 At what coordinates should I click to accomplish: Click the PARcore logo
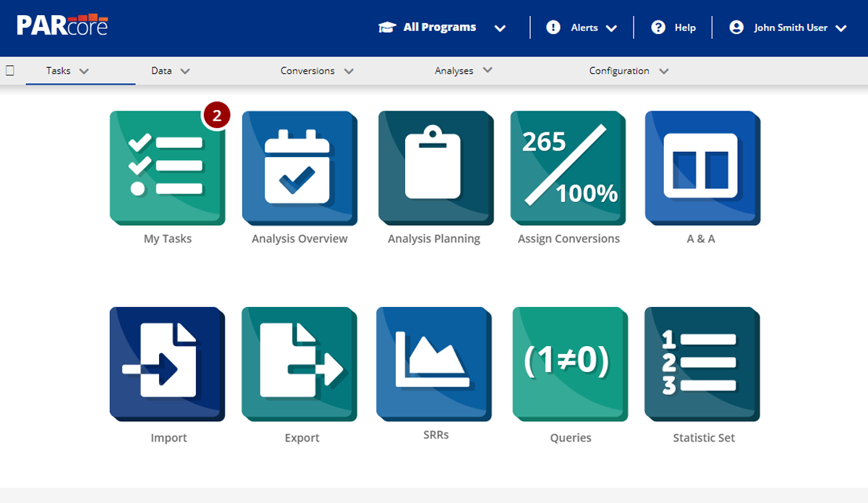click(x=62, y=25)
